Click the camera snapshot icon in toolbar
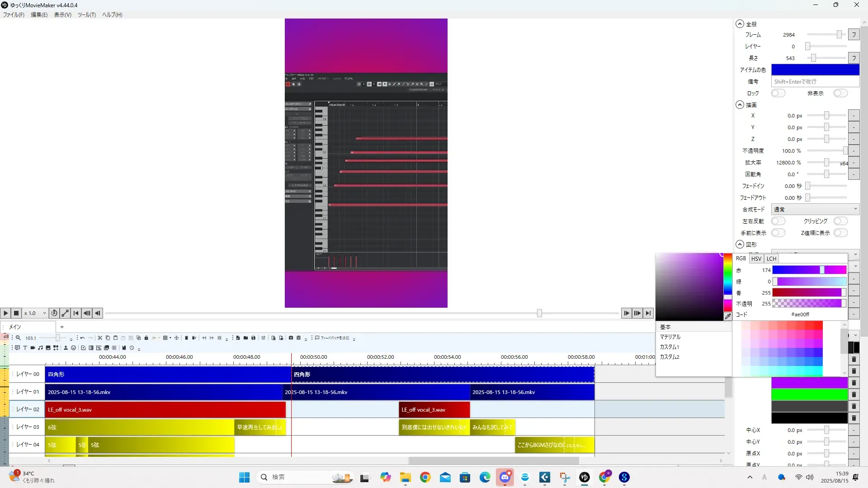 pos(291,338)
